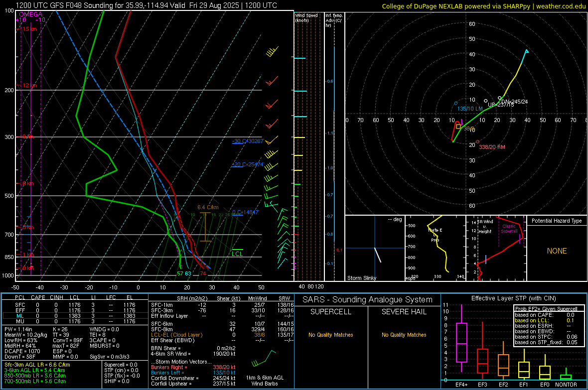The height and width of the screenshot is (390, 588).
Task: Click the "PW = 1.14in" value
Action: pos(19,329)
